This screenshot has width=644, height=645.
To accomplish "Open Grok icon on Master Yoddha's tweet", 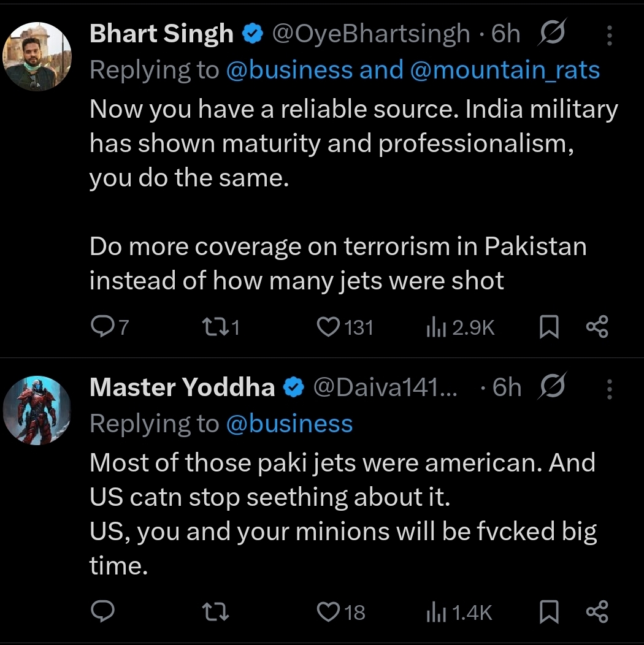I will pos(552,386).
